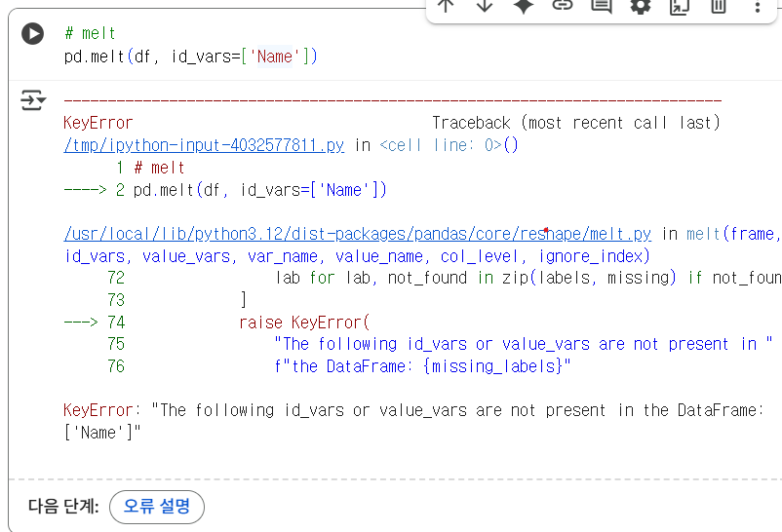The width and height of the screenshot is (782, 532).
Task: Run the melt code cell
Action: 33,34
